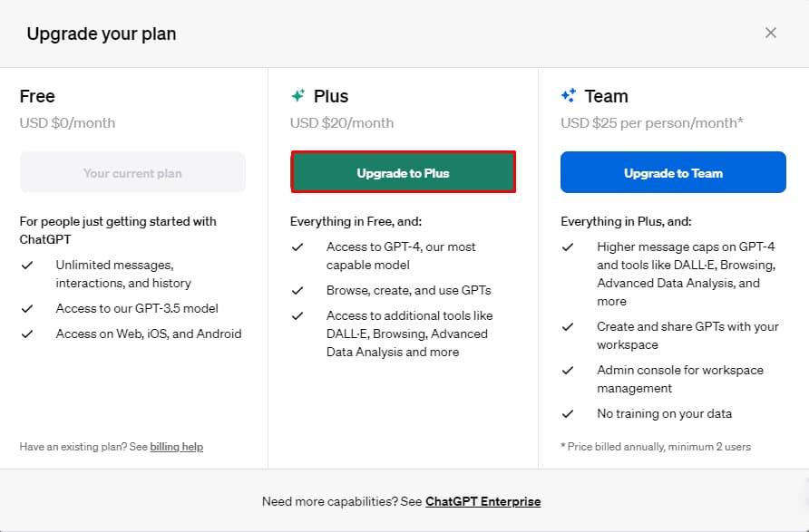Click the checkmark beside Browse, create, and use GPTs
Viewport: 809px width, 532px height.
[x=297, y=290]
